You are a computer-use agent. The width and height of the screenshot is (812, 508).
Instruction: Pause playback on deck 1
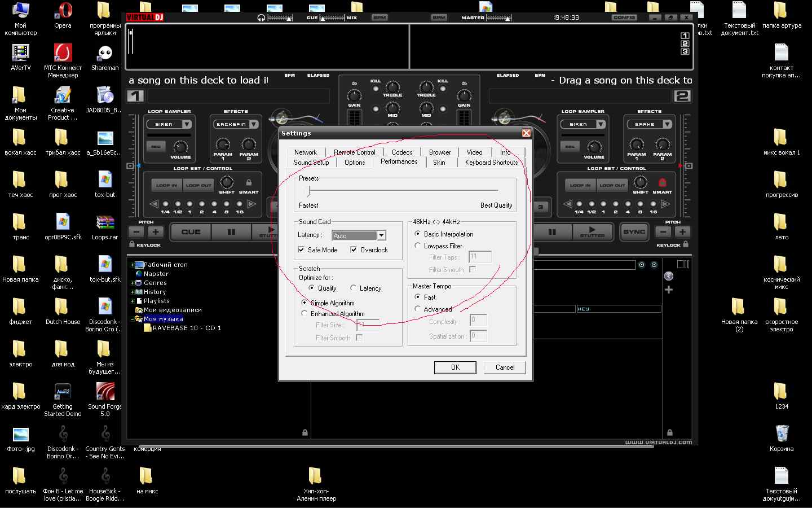(231, 232)
